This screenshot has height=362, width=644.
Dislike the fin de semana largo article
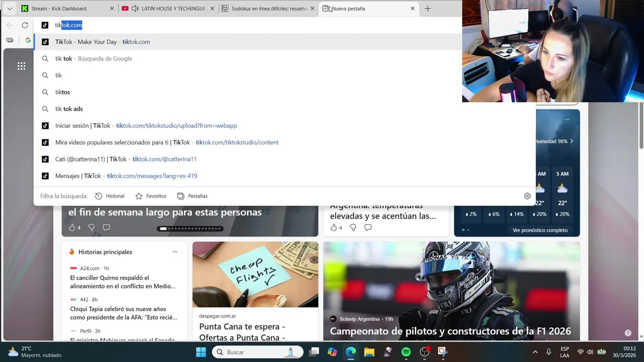click(91, 227)
